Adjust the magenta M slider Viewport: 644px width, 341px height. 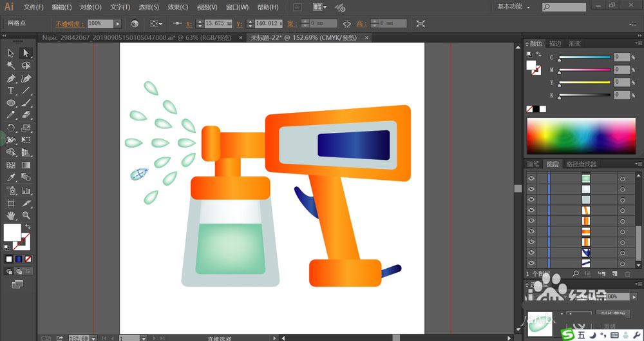[585, 70]
